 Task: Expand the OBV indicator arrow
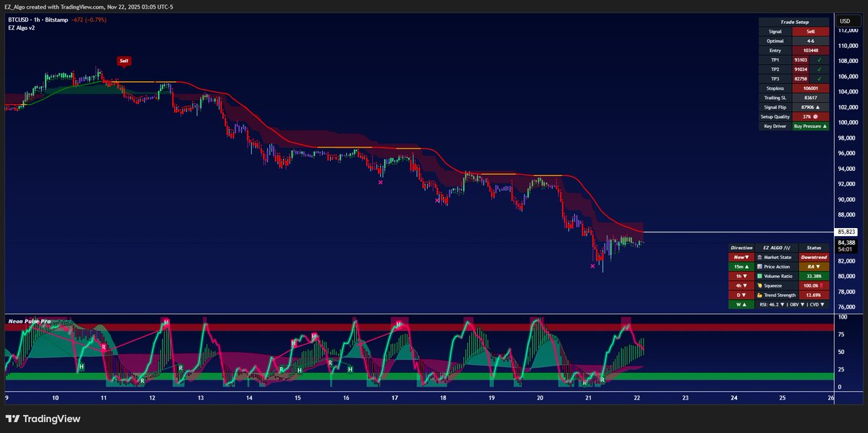[x=803, y=305]
